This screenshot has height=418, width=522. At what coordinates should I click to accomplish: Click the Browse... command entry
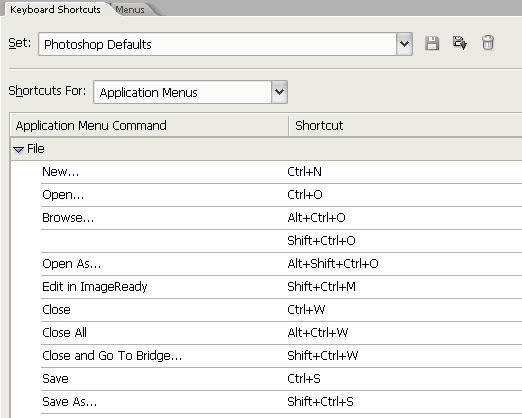68,218
